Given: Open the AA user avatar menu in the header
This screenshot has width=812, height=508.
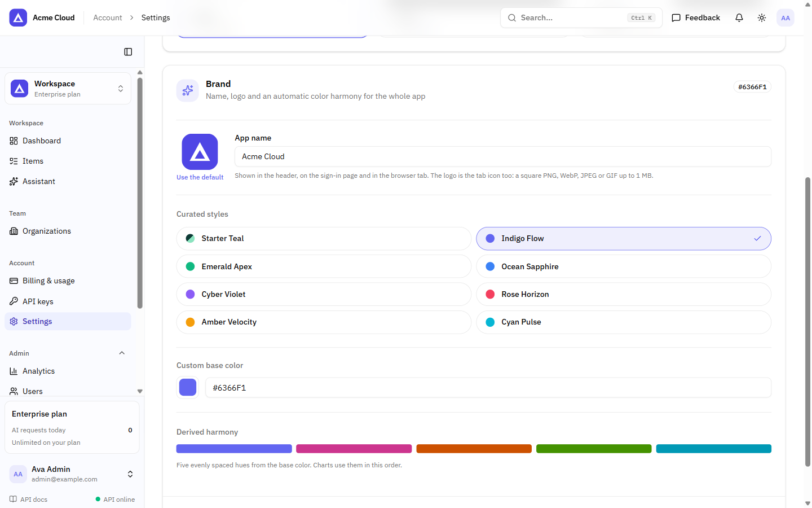Looking at the screenshot, I should click(785, 17).
